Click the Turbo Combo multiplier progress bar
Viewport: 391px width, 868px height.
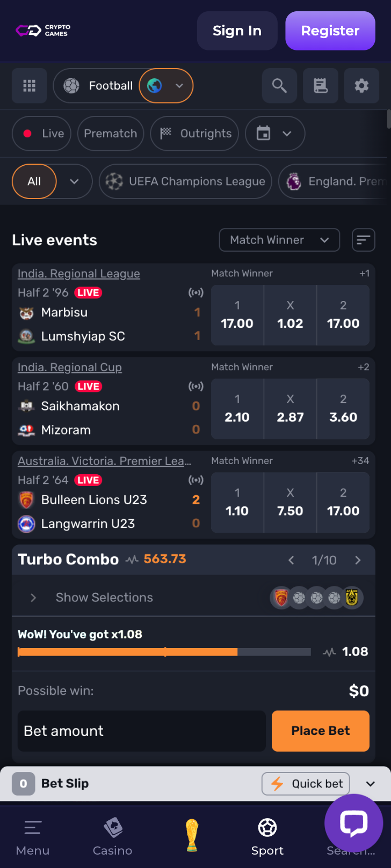[164, 652]
